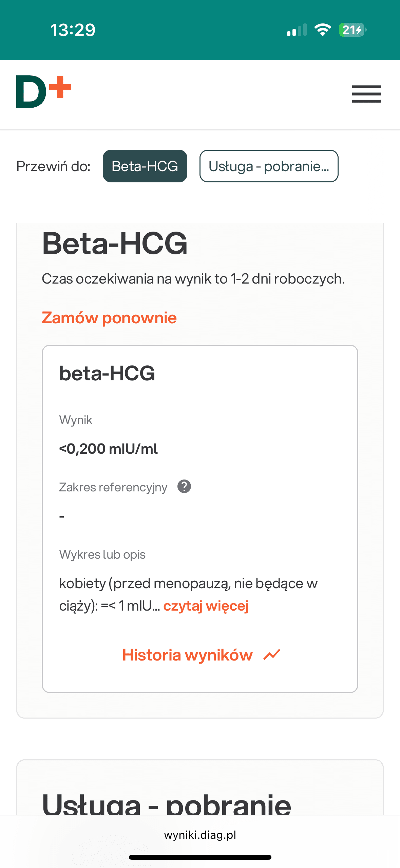
Task: Open the hamburger menu
Action: (x=366, y=94)
